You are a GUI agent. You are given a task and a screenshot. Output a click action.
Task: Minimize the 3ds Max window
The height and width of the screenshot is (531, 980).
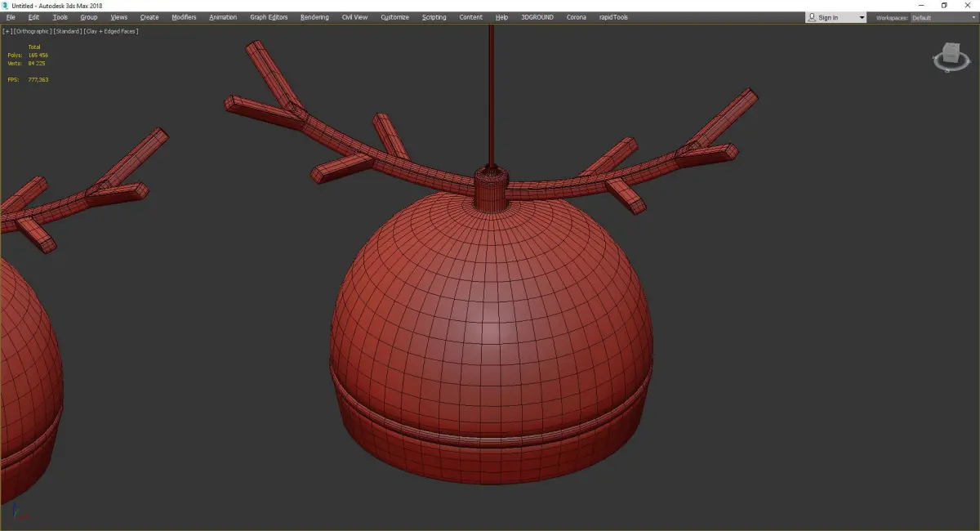tap(921, 6)
